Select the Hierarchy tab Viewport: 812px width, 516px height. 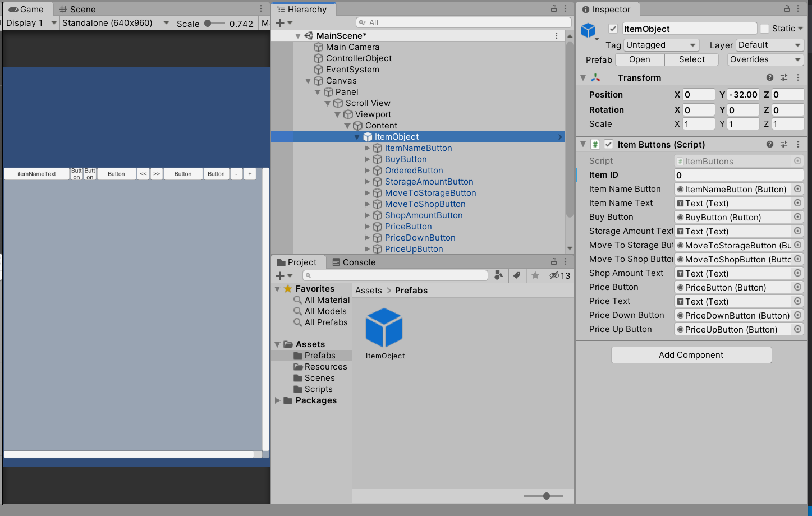pos(302,9)
